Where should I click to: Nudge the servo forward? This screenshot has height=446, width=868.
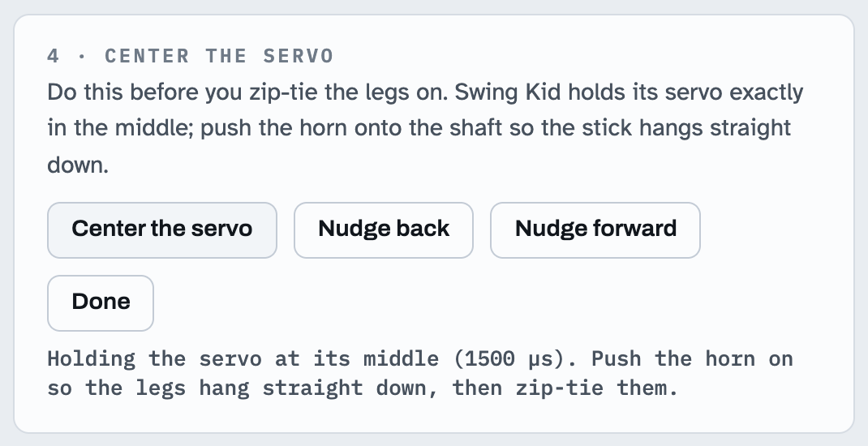(x=595, y=230)
